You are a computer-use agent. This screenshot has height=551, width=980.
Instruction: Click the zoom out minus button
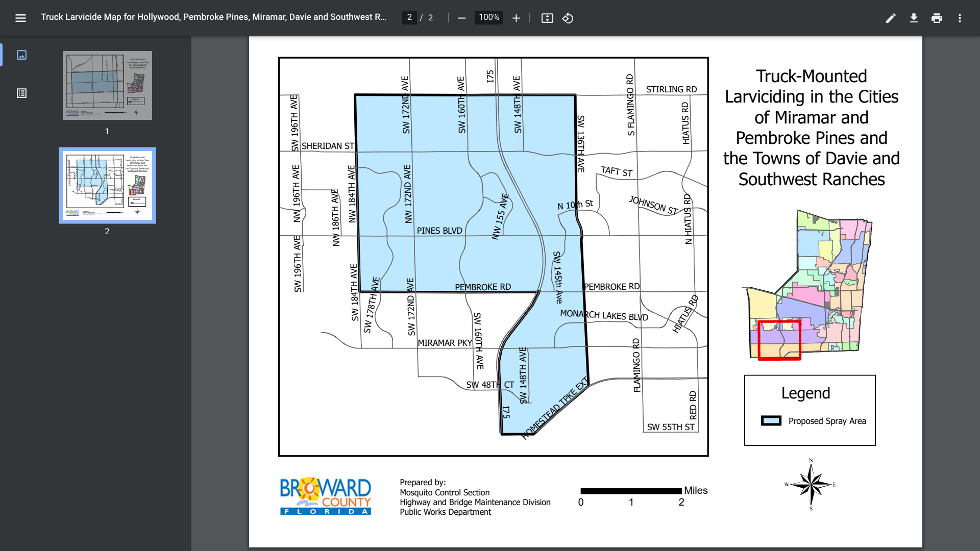(x=461, y=18)
